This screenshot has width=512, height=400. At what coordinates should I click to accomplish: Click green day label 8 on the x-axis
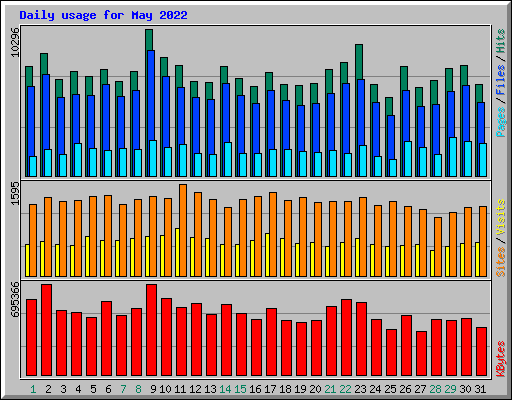(138, 389)
